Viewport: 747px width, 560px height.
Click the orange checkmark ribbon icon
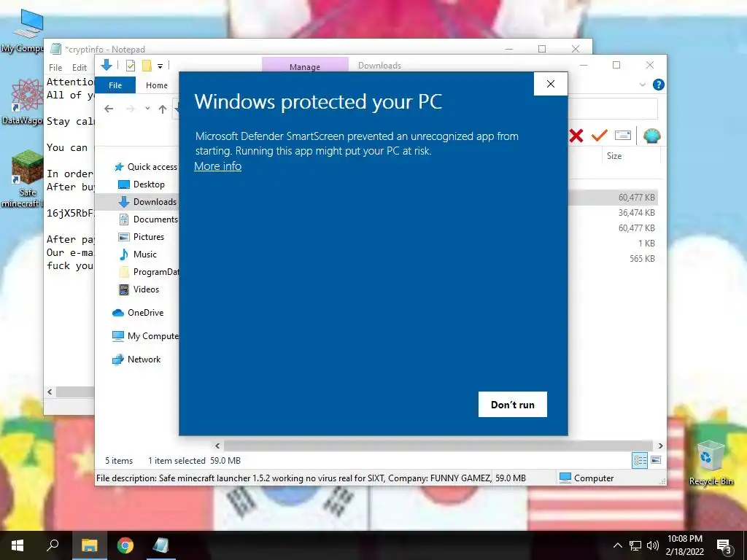pyautogui.click(x=600, y=135)
